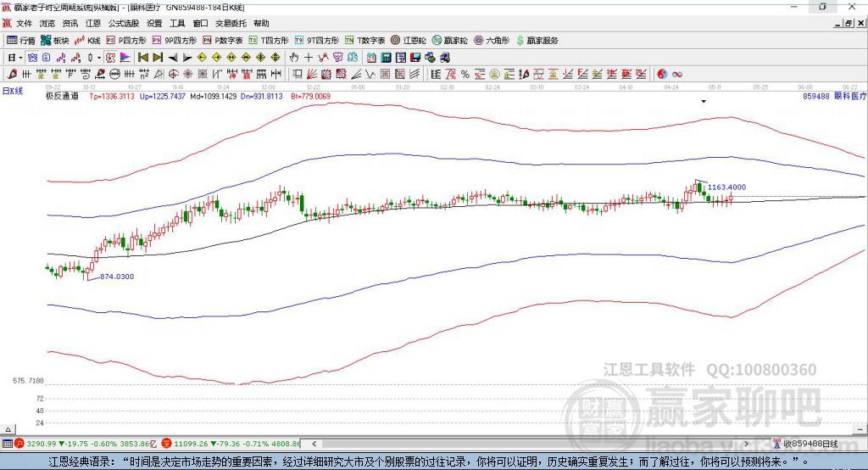Jump to last bar icon
This screenshot has width=868, height=470.
click(x=158, y=58)
